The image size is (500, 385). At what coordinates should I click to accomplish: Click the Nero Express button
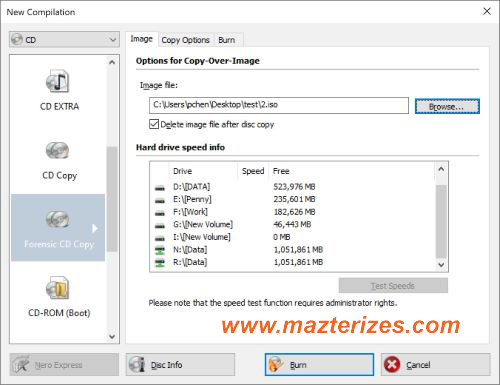(x=64, y=365)
